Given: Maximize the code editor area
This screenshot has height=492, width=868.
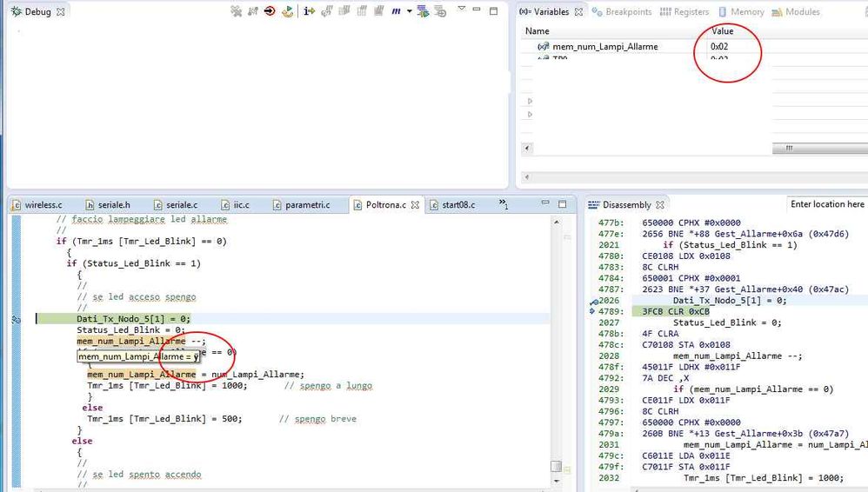Looking at the screenshot, I should (x=563, y=204).
